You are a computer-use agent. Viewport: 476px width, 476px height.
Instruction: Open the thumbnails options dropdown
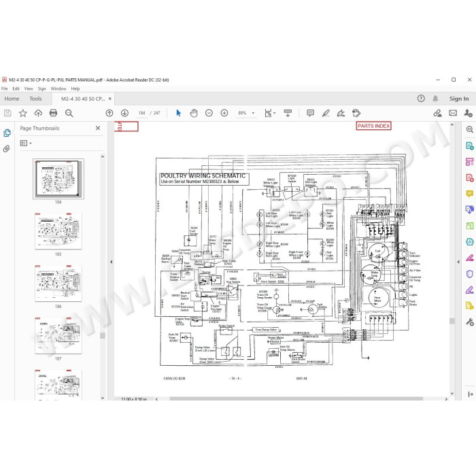pyautogui.click(x=26, y=143)
